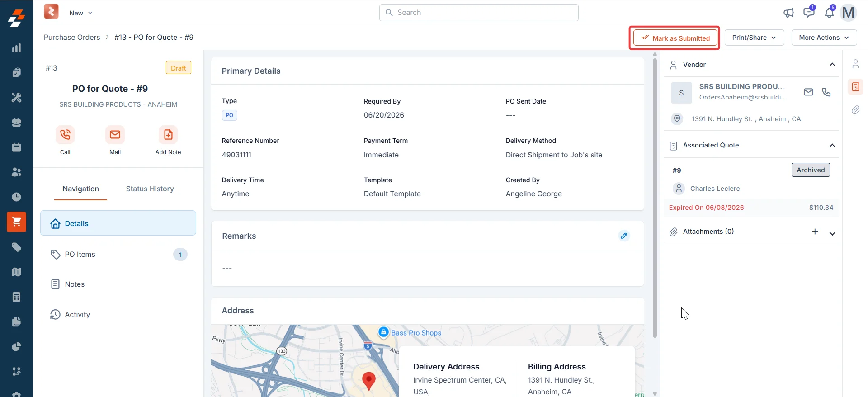Call the vendor via phone icon
The height and width of the screenshot is (397, 868).
826,92
